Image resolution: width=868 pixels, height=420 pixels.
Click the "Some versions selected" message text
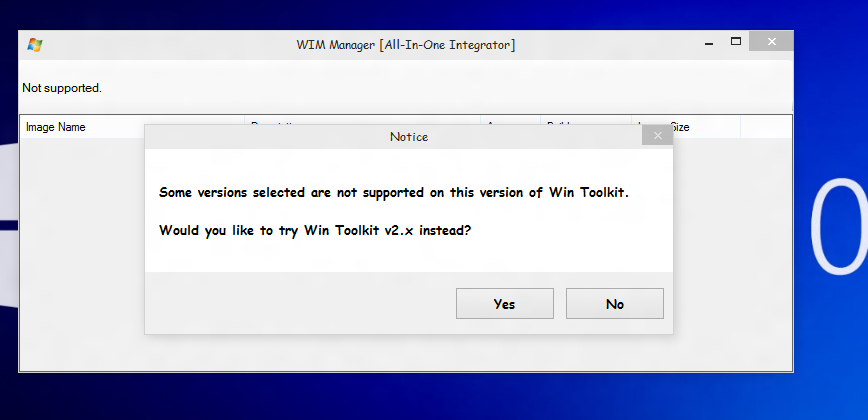pyautogui.click(x=394, y=192)
